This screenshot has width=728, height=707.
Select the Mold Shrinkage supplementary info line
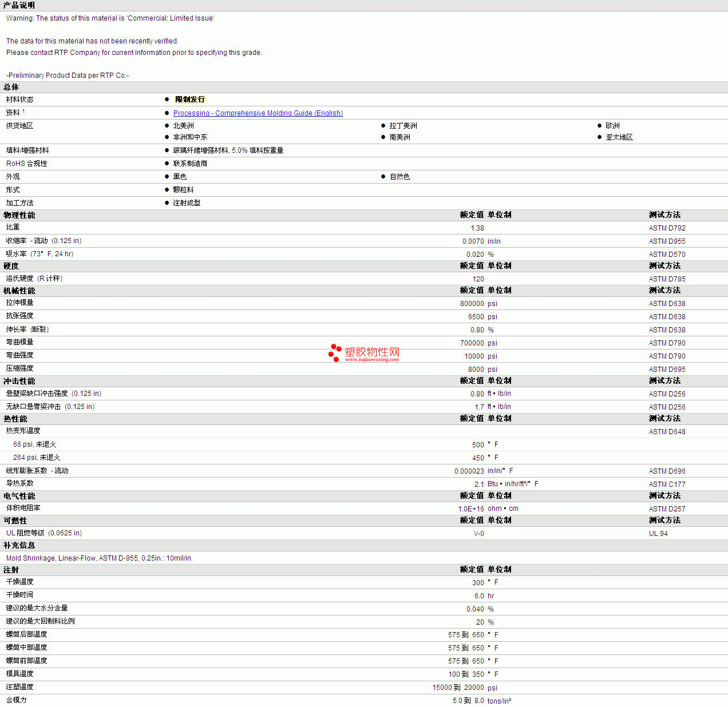[100, 558]
